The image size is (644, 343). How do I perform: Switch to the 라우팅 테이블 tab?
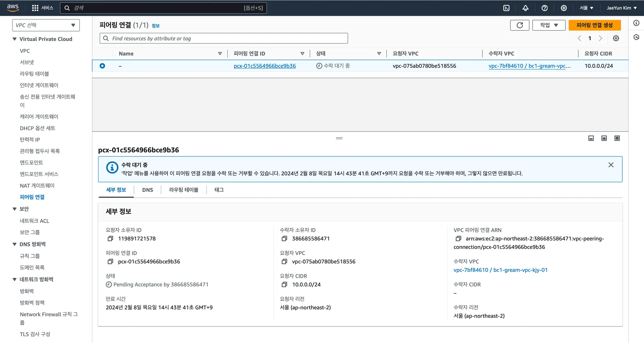[184, 190]
